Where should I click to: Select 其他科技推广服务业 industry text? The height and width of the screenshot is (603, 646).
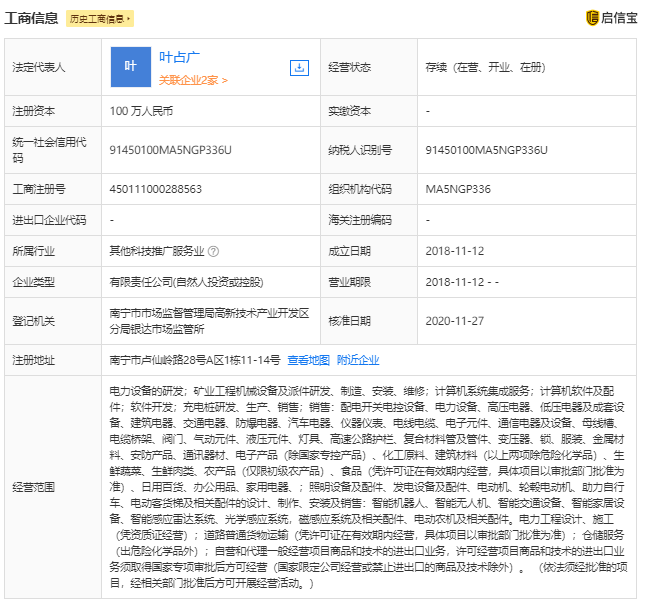point(157,251)
